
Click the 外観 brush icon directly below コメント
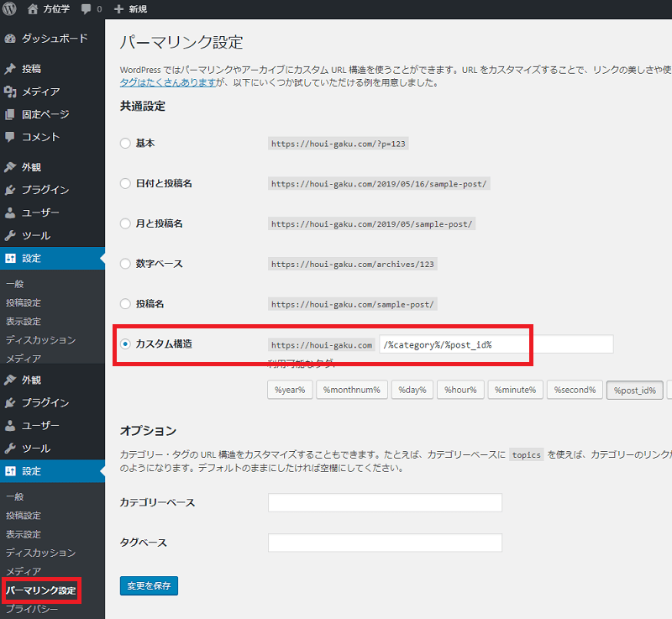[x=10, y=167]
